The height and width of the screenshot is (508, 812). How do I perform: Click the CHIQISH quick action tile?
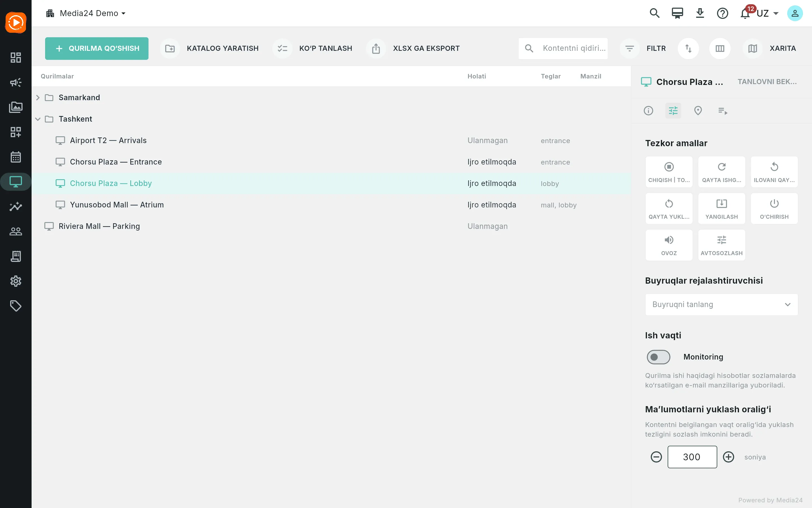point(669,172)
